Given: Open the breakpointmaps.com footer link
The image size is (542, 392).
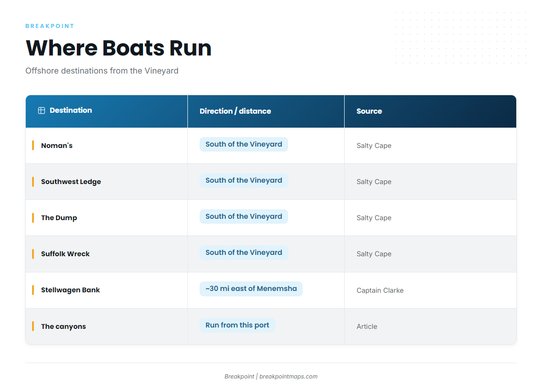Looking at the screenshot, I should click(x=288, y=377).
